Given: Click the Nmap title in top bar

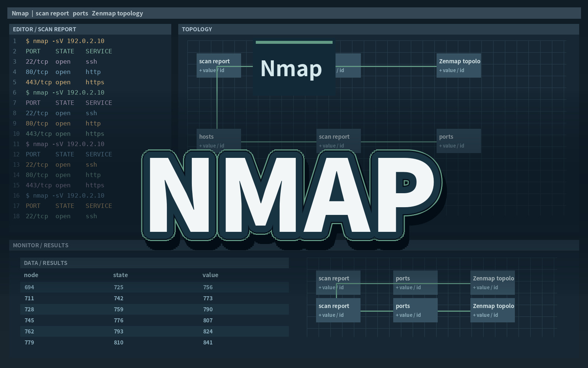Looking at the screenshot, I should 20,13.
